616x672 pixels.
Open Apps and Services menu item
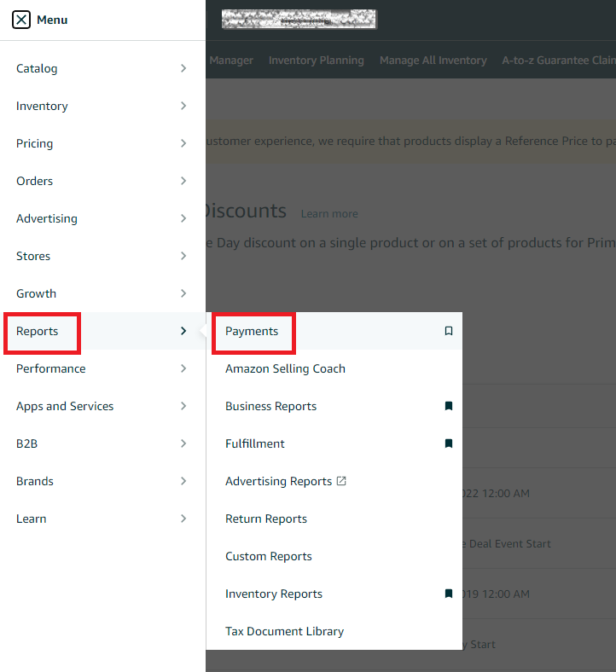point(65,406)
